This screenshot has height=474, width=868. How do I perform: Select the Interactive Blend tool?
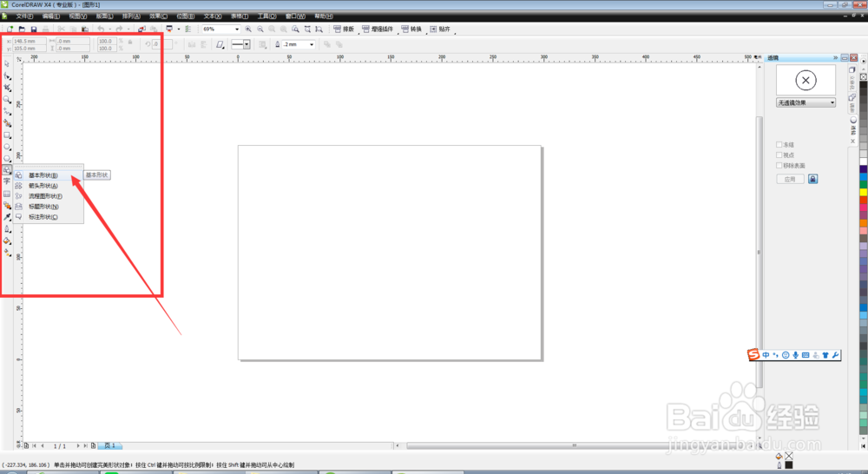coord(7,206)
